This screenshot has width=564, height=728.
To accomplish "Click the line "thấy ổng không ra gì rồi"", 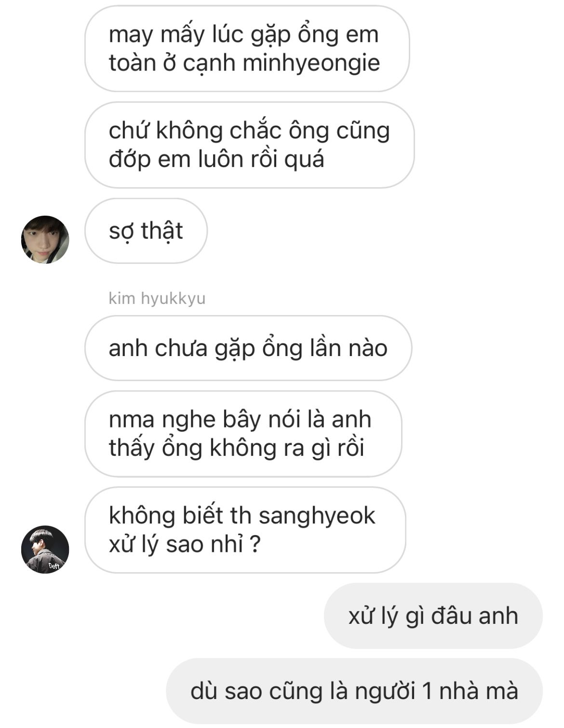I will click(x=236, y=448).
